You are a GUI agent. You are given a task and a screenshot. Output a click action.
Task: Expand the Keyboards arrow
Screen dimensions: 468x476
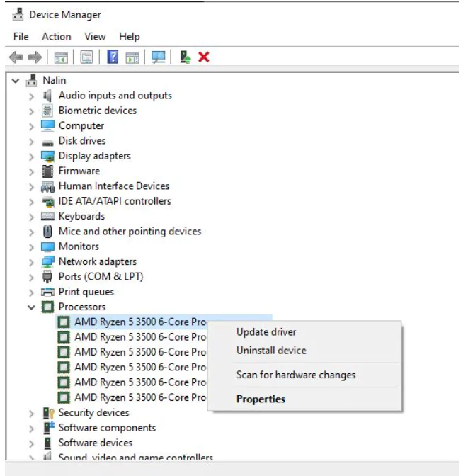31,217
